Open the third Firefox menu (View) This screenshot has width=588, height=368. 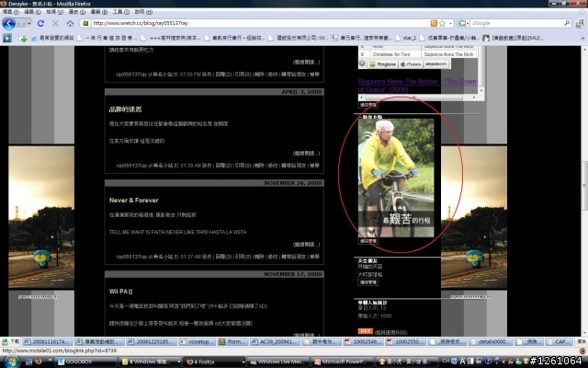54,12
